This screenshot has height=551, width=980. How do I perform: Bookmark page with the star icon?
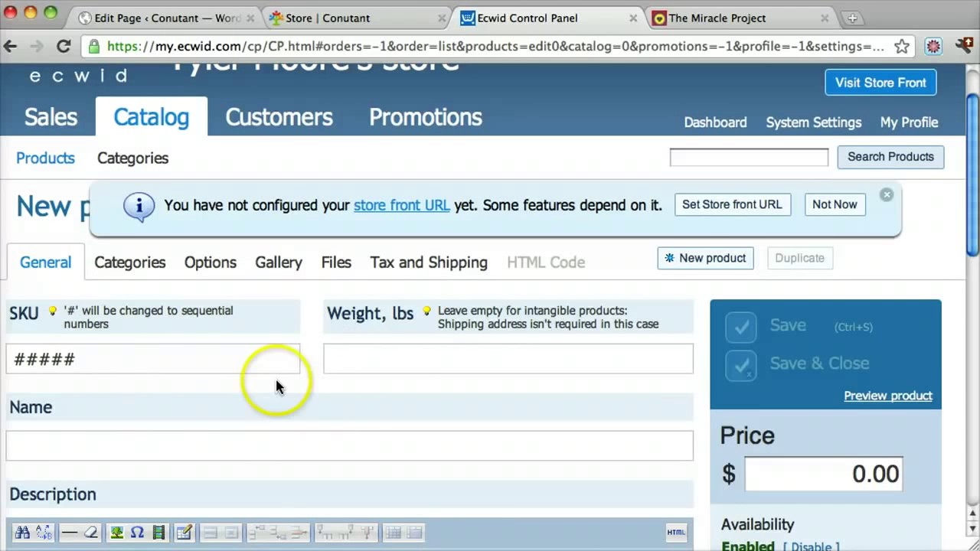(x=902, y=47)
